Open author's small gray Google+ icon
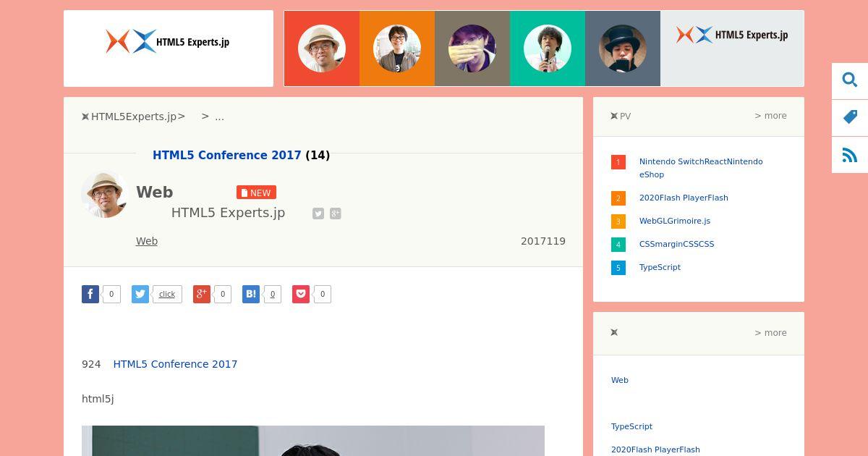This screenshot has height=456, width=868. [336, 214]
